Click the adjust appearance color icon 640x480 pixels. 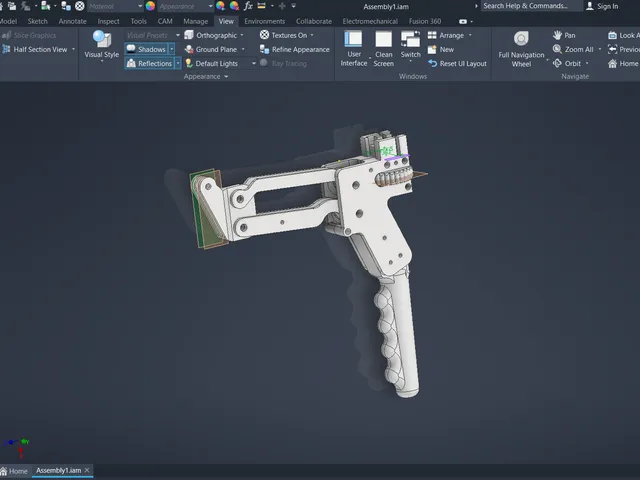pyautogui.click(x=220, y=6)
